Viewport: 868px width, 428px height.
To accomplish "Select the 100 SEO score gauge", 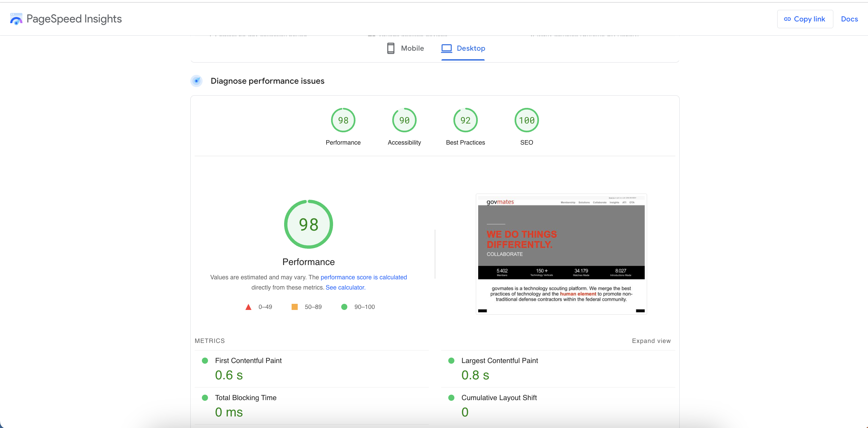I will coord(527,120).
